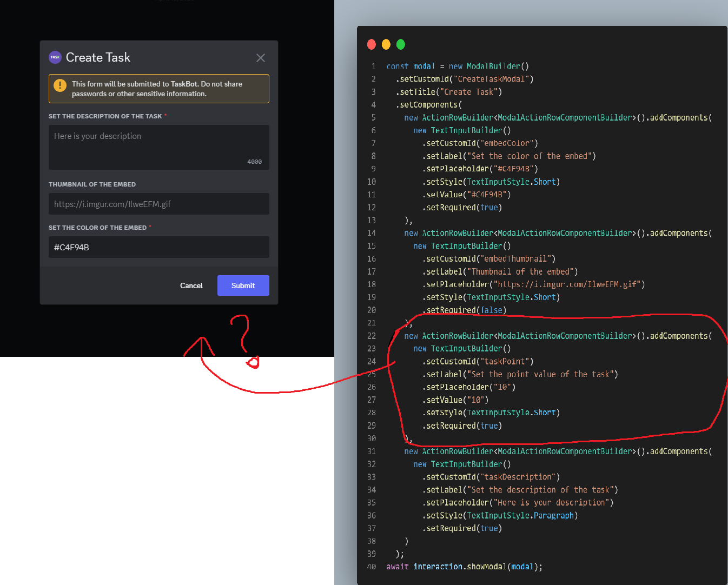Click the code line .setValue("#C4F94B")
The height and width of the screenshot is (585, 728).
tap(467, 195)
